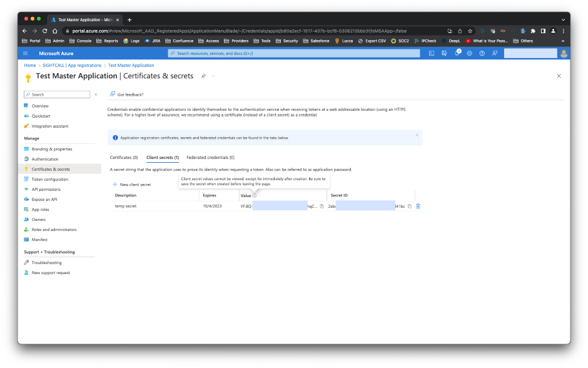Screen dimensions: 588x368
Task: Expand the browser tab search chevron
Action: tap(563, 19)
